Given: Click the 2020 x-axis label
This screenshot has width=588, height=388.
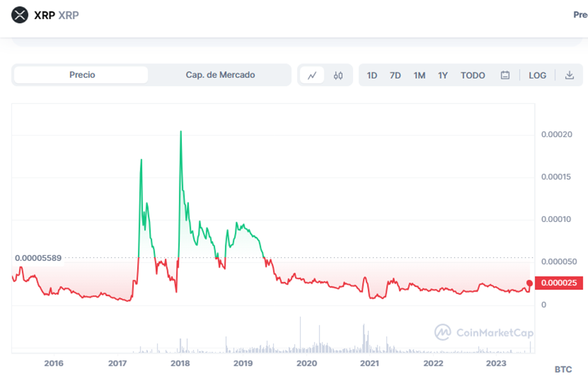Looking at the screenshot, I should point(306,363).
